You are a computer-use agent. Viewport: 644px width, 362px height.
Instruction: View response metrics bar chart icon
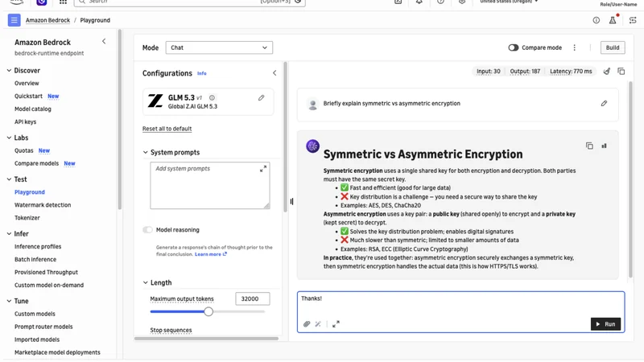(604, 146)
